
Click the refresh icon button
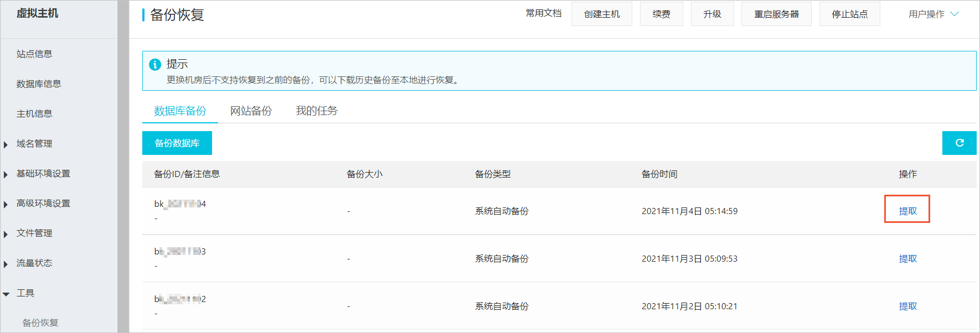959,143
